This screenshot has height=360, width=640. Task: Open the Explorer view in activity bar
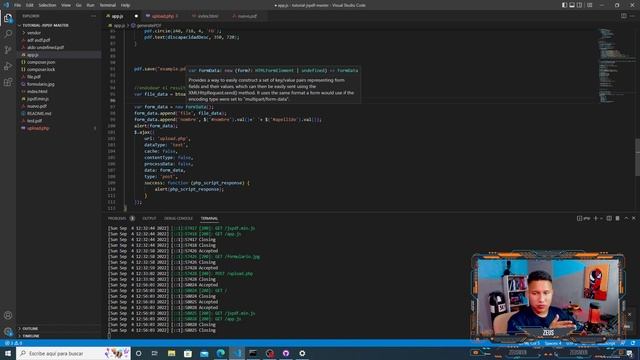(8, 18)
